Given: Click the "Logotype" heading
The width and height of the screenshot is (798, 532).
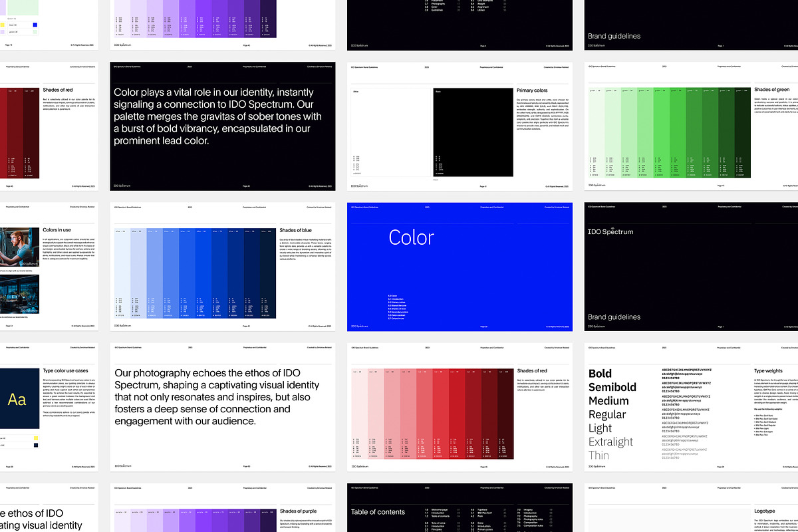Looking at the screenshot, I should (x=765, y=511).
